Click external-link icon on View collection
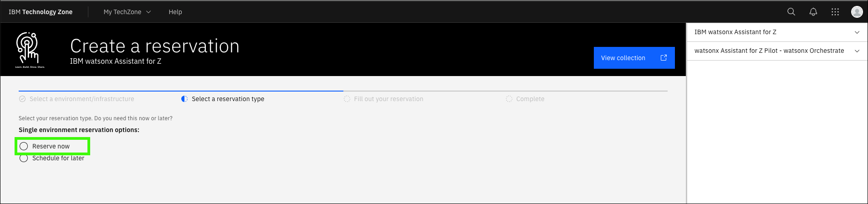This screenshot has height=204, width=868. point(664,58)
